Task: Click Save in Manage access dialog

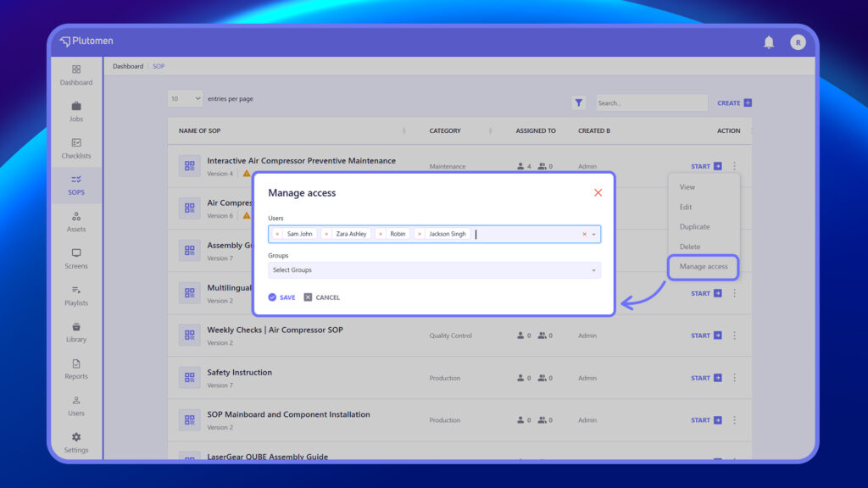Action: (x=281, y=297)
